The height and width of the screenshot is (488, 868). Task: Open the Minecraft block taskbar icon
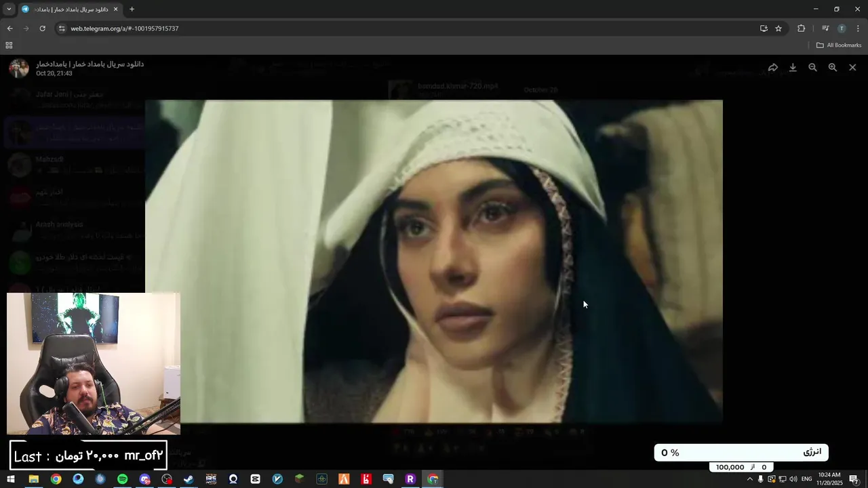point(299,479)
